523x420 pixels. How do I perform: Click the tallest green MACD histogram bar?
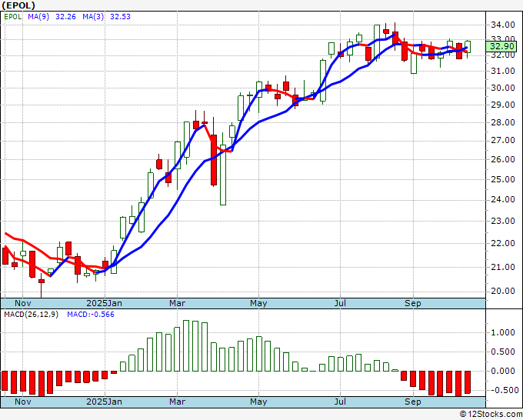pyautogui.click(x=186, y=345)
